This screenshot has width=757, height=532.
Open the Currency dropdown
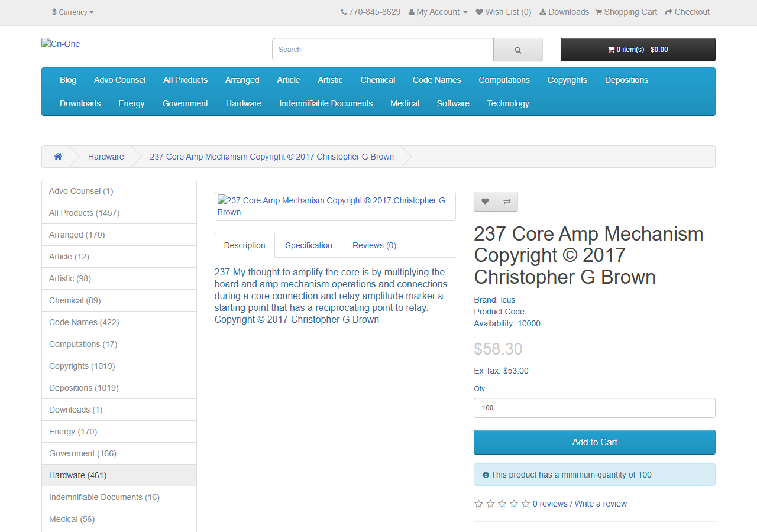[x=73, y=12]
